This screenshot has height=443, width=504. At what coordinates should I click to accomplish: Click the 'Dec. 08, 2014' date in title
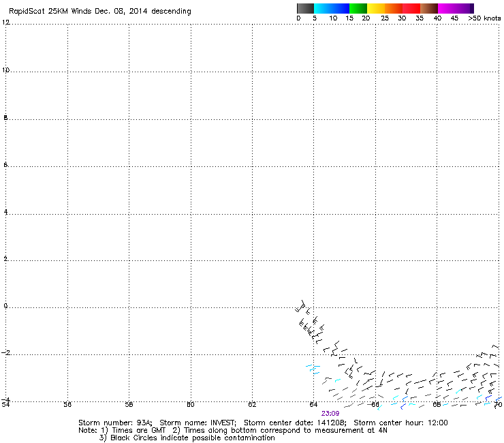[x=121, y=11]
